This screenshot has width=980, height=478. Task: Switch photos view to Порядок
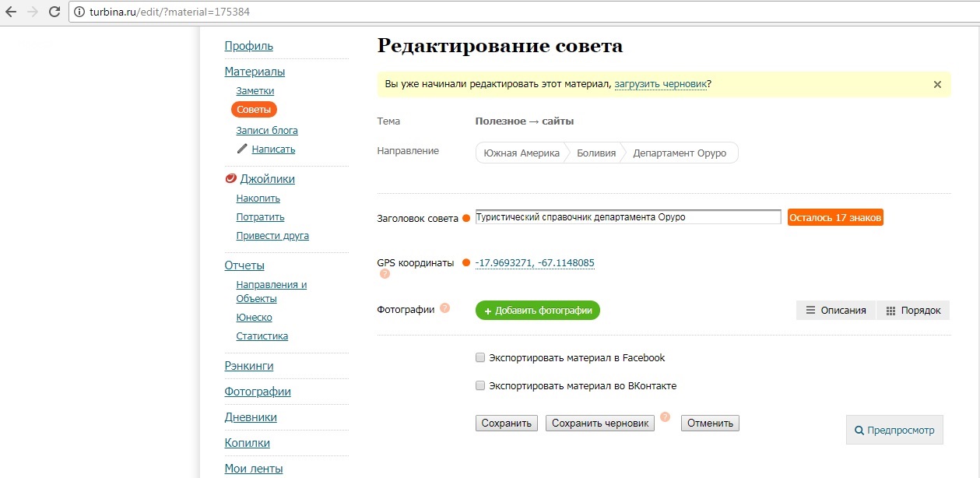click(913, 310)
